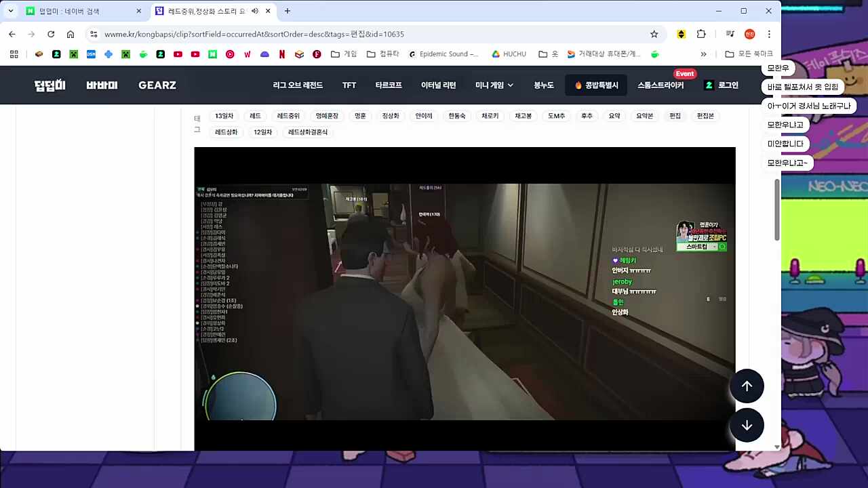Select the 레드상화결혼식 tag
The height and width of the screenshot is (488, 868).
308,132
